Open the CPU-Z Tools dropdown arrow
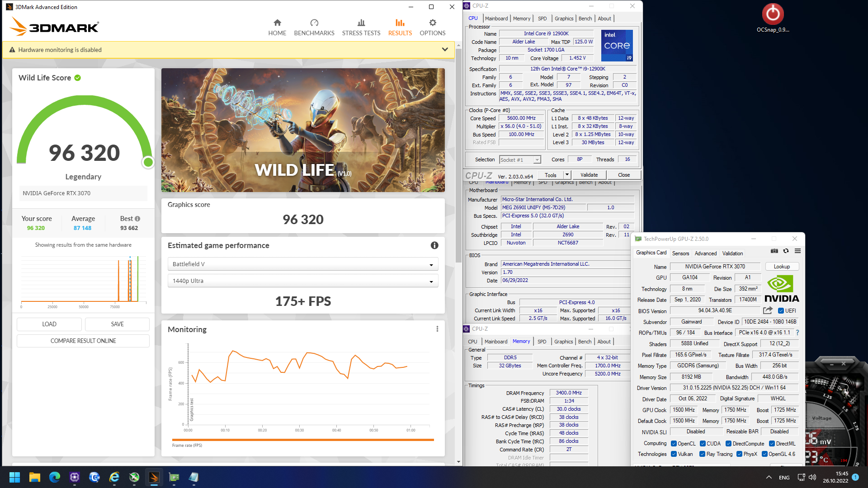The image size is (868, 488). tap(567, 175)
